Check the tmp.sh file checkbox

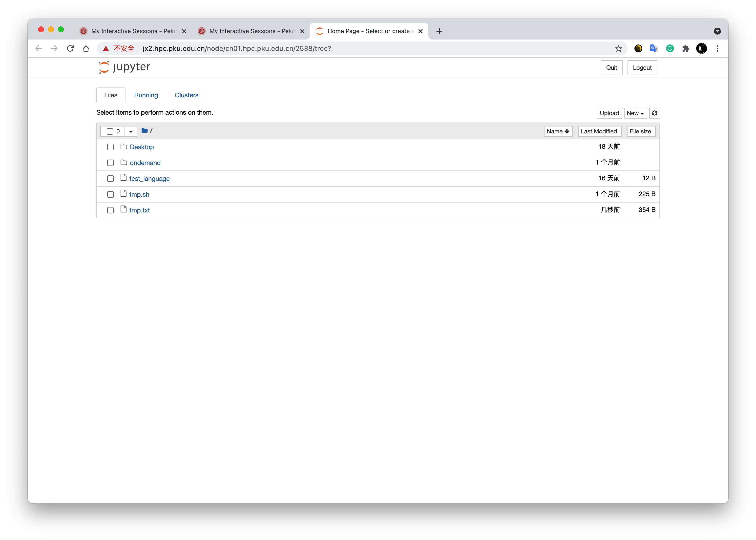click(110, 194)
